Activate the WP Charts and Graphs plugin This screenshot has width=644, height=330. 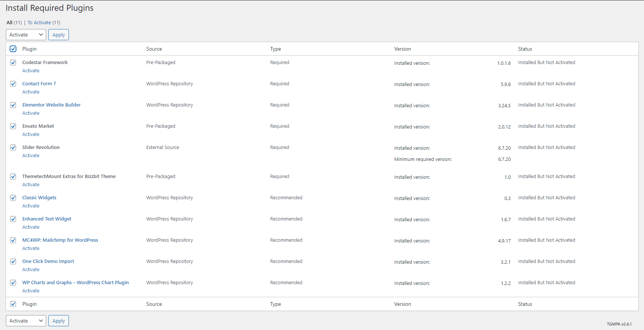click(31, 291)
